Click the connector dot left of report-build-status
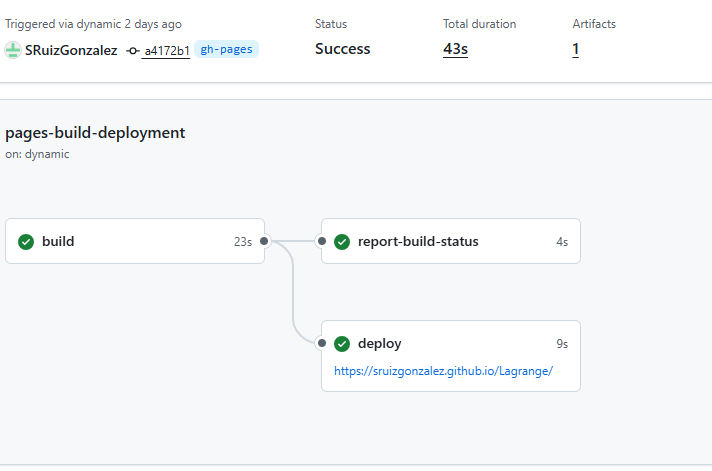 pyautogui.click(x=321, y=241)
